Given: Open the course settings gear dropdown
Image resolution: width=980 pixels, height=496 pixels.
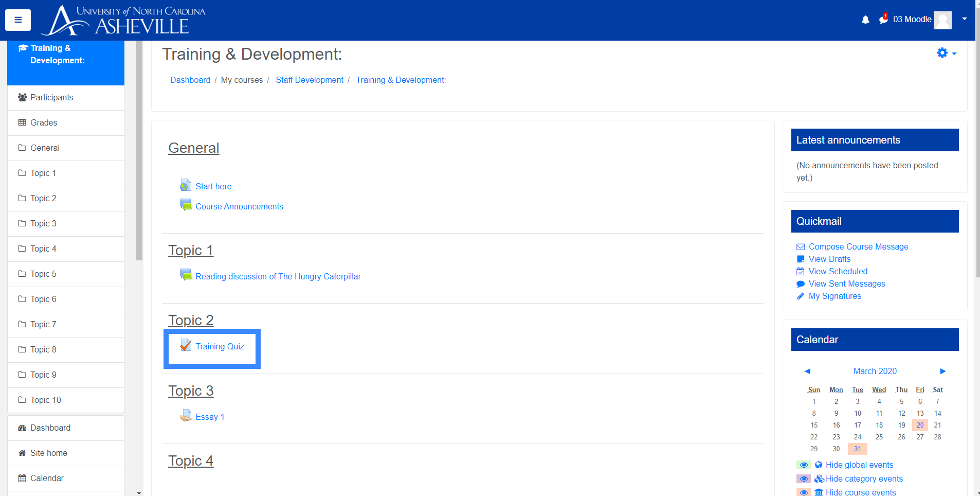Looking at the screenshot, I should tap(946, 53).
